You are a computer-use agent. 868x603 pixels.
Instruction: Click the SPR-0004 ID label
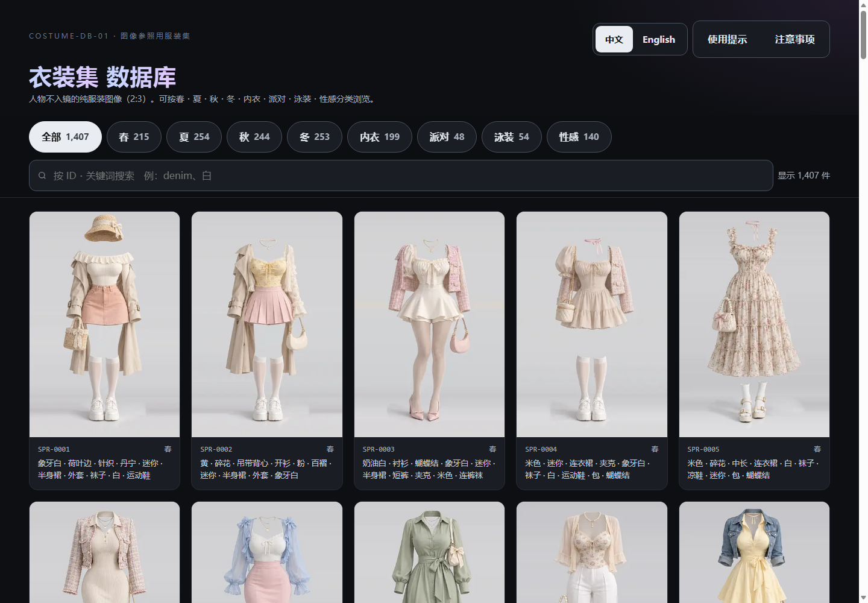541,449
